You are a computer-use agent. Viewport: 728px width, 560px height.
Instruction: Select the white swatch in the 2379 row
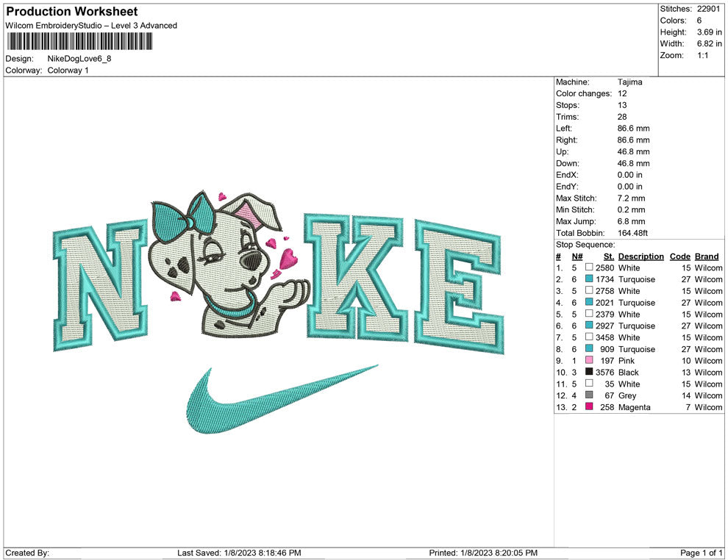589,313
